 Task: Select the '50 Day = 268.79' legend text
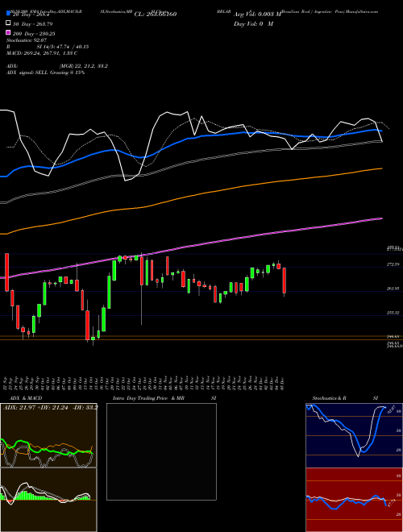[x=33, y=24]
